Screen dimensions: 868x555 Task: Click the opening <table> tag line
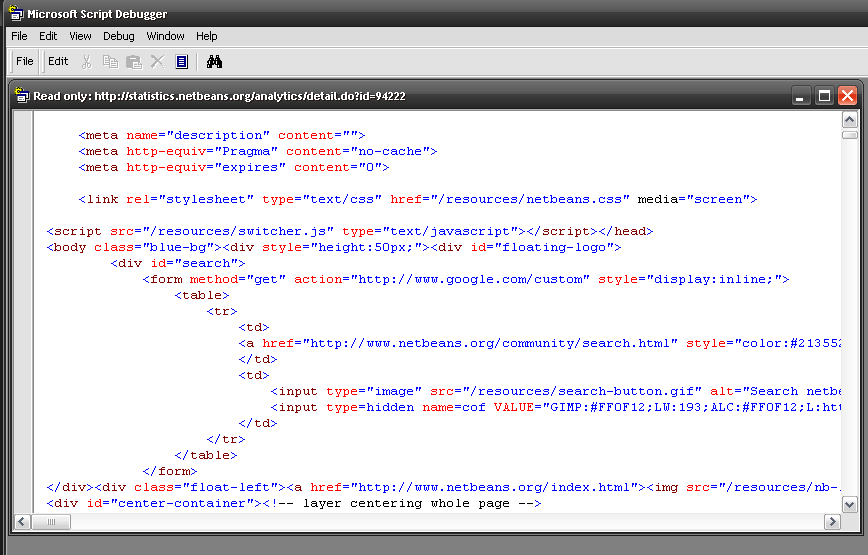202,295
